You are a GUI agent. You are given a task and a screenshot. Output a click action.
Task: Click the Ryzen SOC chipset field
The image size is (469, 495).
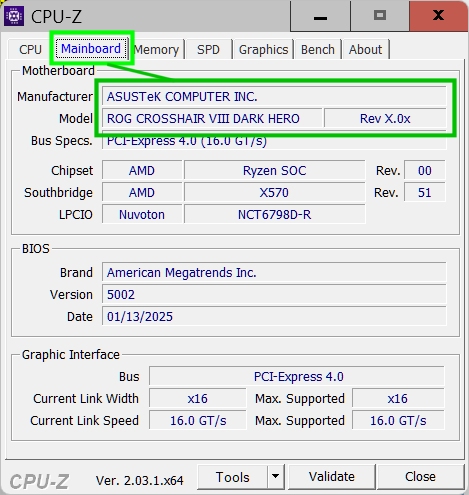click(x=274, y=171)
